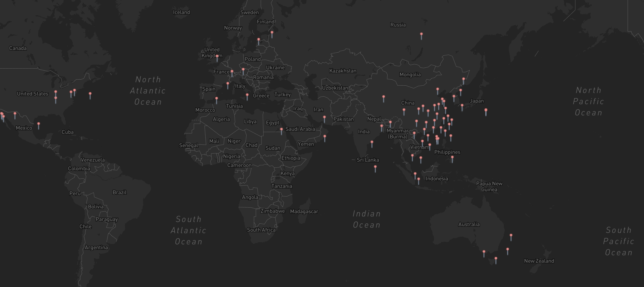Viewport: 644px width, 287px height.
Task: Select the pin in the Gulf of Mexico
Action: (x=39, y=124)
